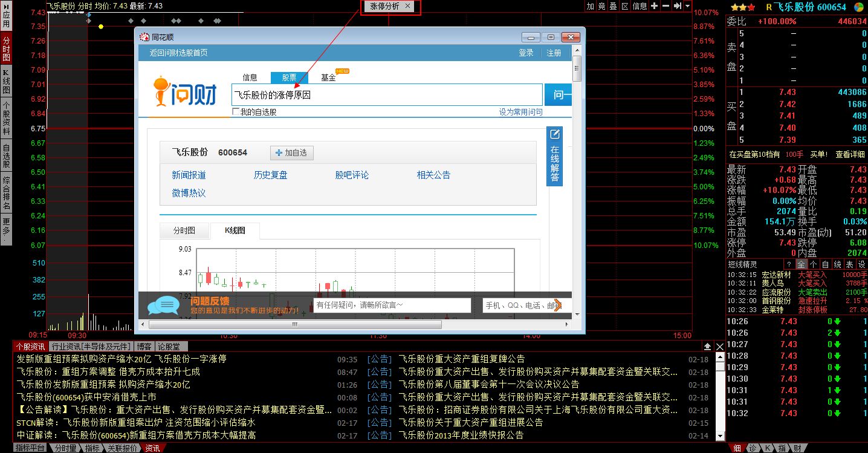Click the jump-to-end arrow icon
Image resolution: width=868 pixels, height=453 pixels.
678,6
